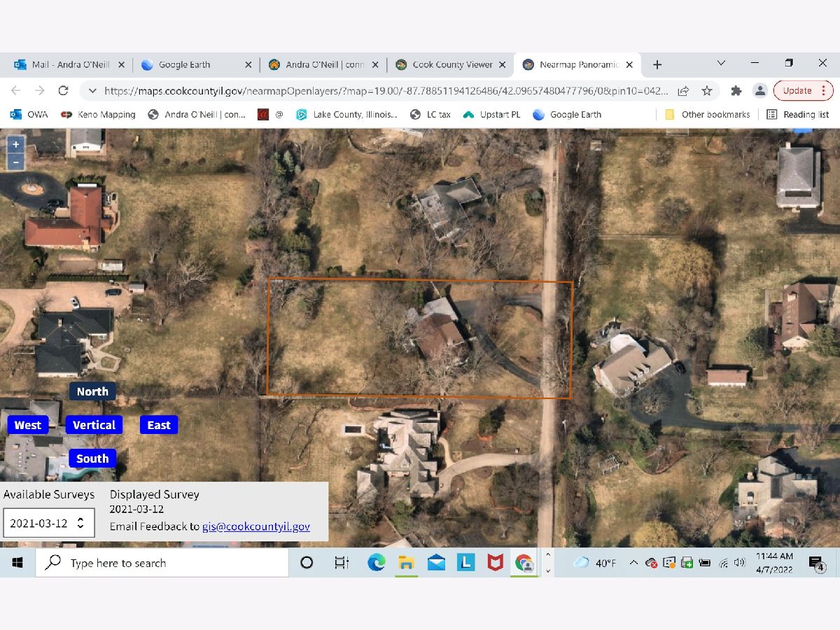Switch to East oblique view
This screenshot has height=630, width=840.
(159, 425)
